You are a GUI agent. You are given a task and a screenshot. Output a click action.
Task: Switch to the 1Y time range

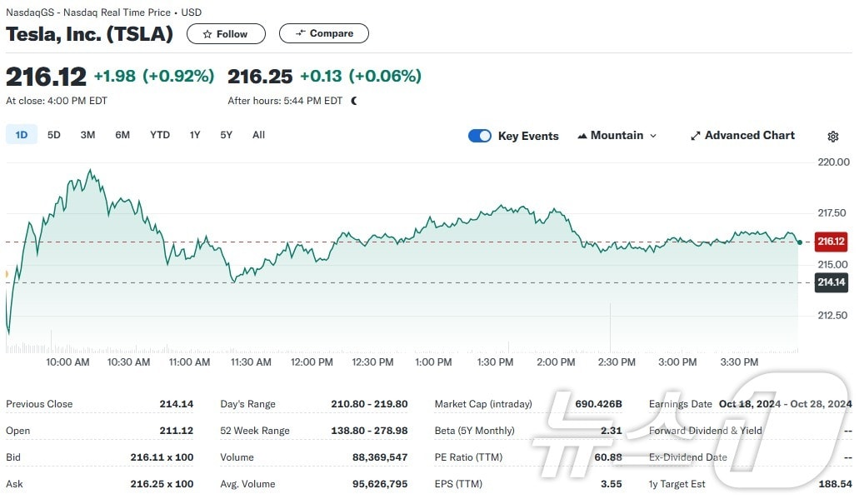click(194, 134)
